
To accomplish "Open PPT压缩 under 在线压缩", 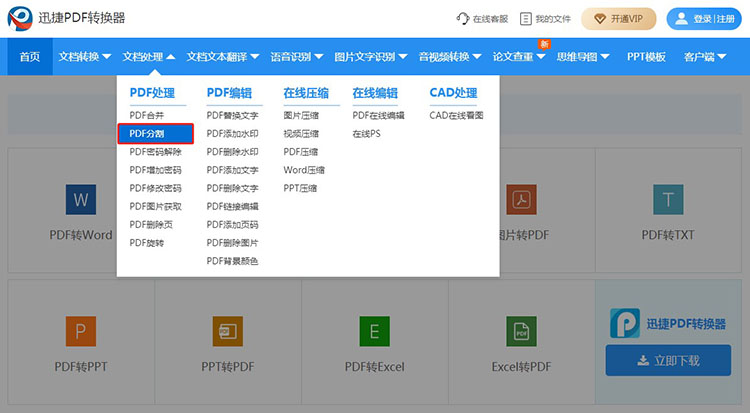I will 300,188.
